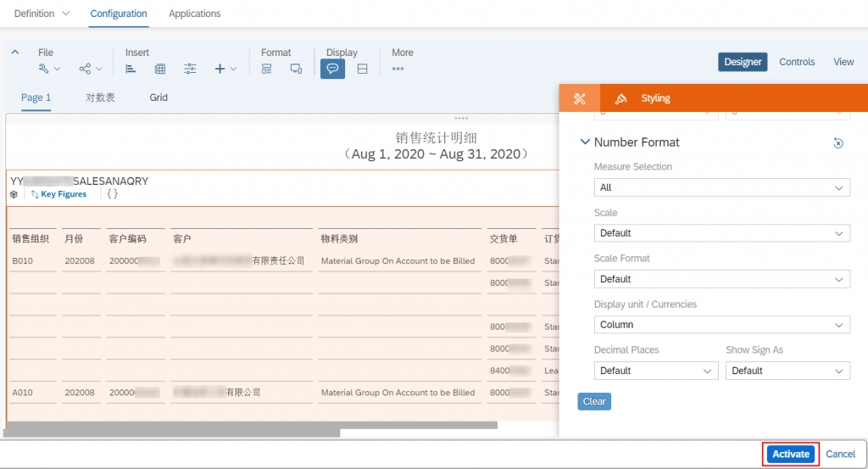Open the Scale Format dropdown
This screenshot has width=868, height=469.
click(x=722, y=279)
